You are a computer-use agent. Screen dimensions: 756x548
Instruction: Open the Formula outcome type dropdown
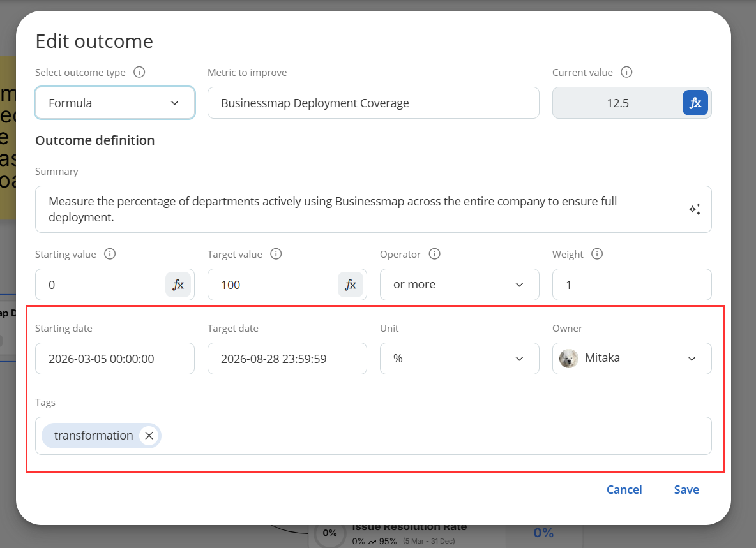click(x=115, y=103)
